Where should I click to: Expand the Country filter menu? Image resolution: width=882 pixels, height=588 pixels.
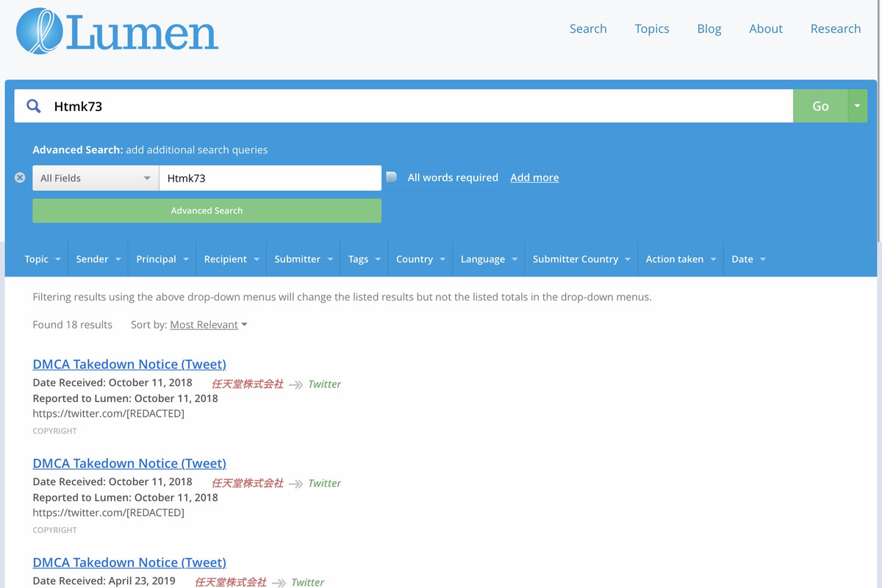[x=420, y=259]
